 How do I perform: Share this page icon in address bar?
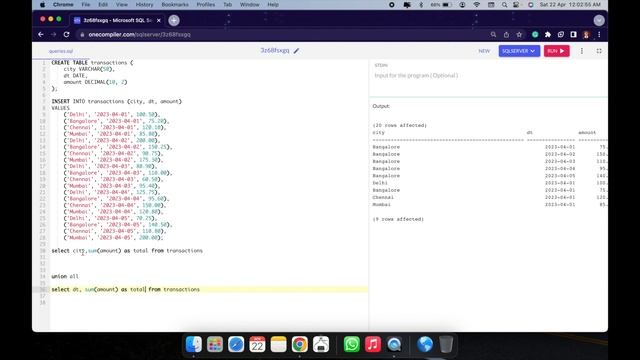tap(506, 35)
